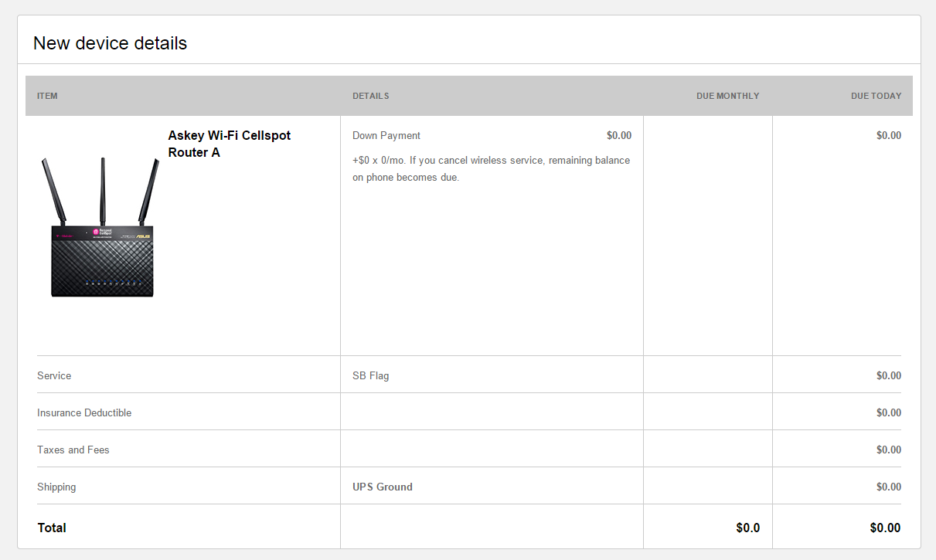
Task: Click the Service row label
Action: point(54,375)
